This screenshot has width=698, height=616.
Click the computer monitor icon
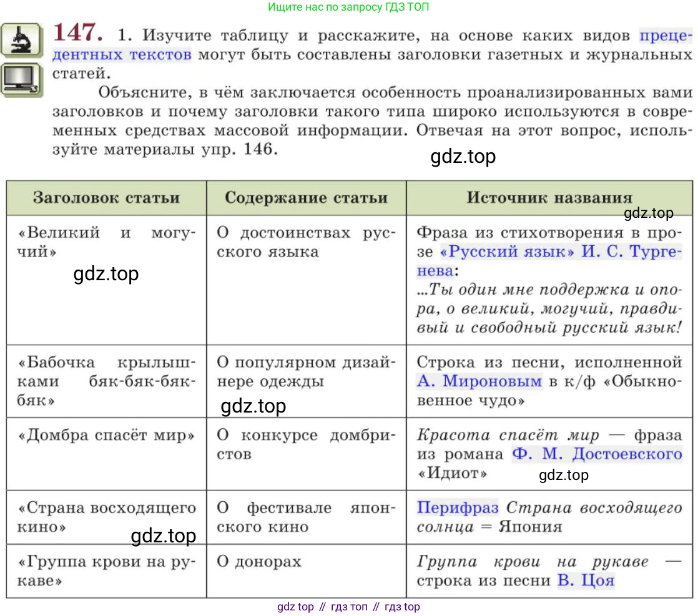(x=21, y=80)
